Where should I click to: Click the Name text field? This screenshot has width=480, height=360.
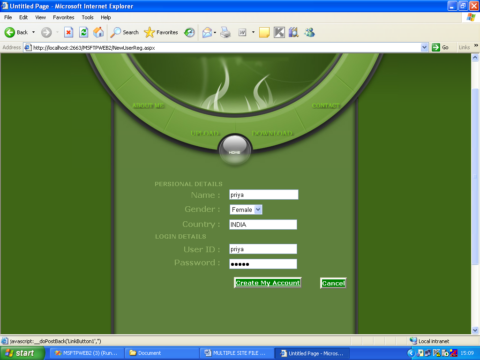coord(264,195)
